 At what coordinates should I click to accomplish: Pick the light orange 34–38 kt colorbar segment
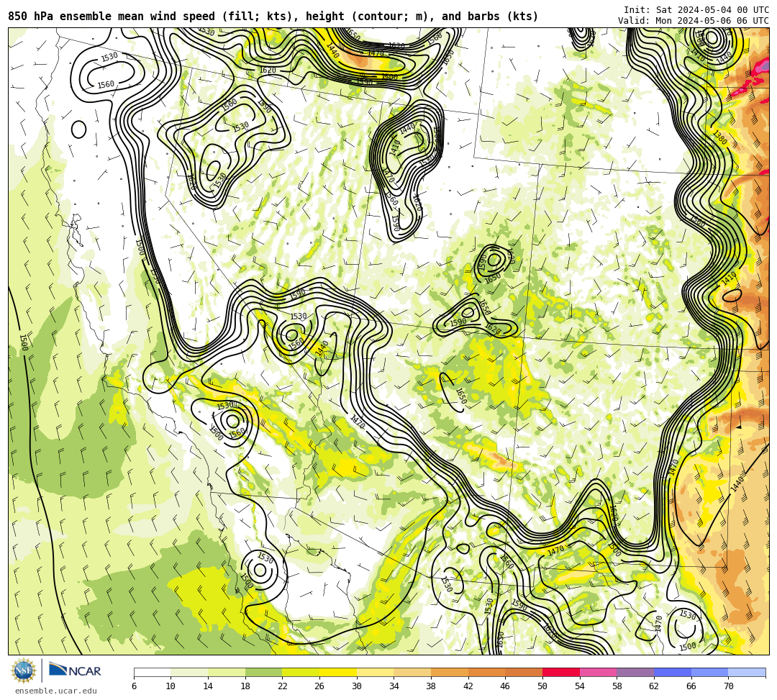(412, 672)
